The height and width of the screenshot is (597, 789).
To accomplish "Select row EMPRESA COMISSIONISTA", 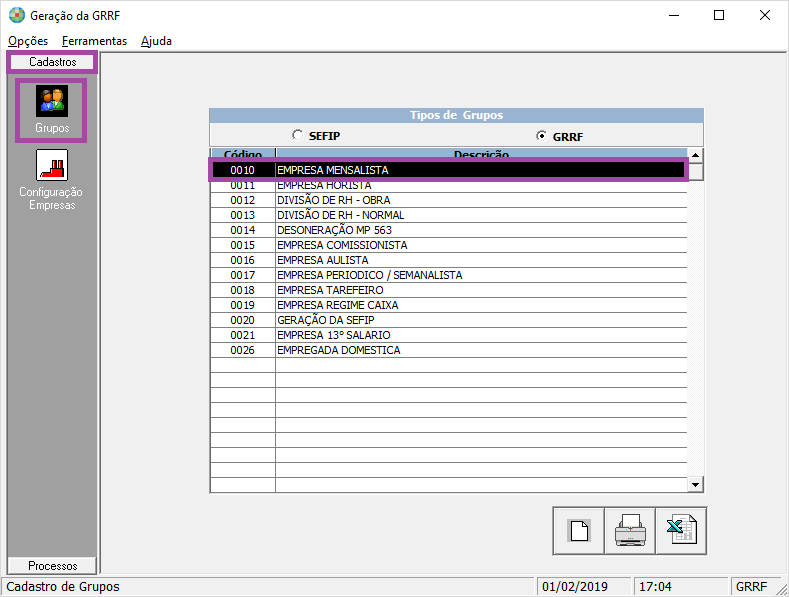I will 449,245.
